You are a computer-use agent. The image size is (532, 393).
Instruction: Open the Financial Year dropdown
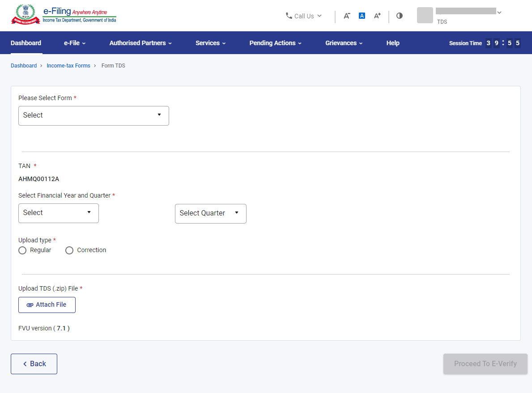(x=58, y=213)
